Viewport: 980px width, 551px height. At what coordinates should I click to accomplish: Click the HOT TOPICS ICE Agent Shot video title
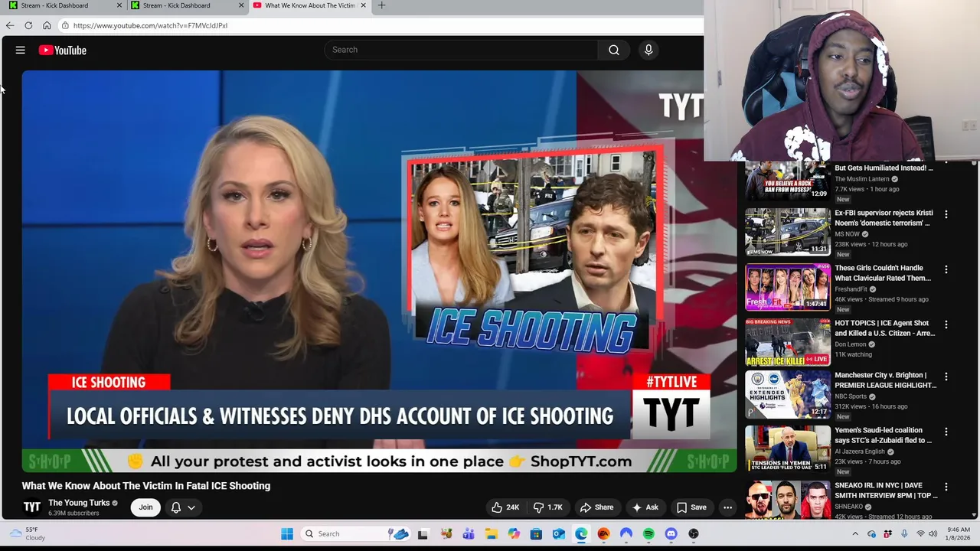click(x=884, y=328)
